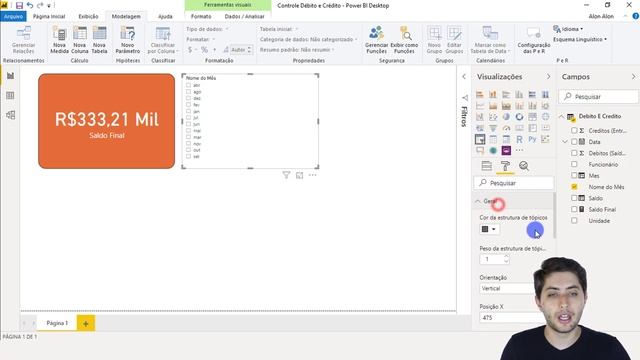The height and width of the screenshot is (360, 640).
Task: Open the Idioma dropdown
Action: click(x=568, y=29)
